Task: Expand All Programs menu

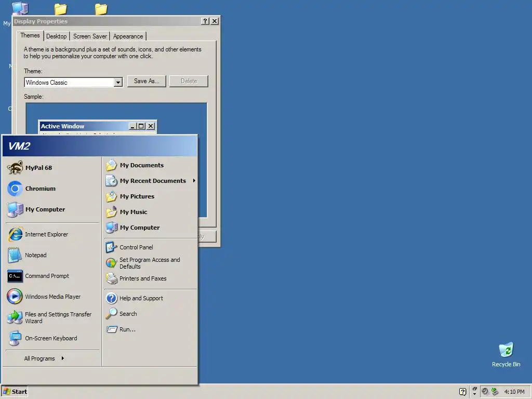Action: [44, 358]
